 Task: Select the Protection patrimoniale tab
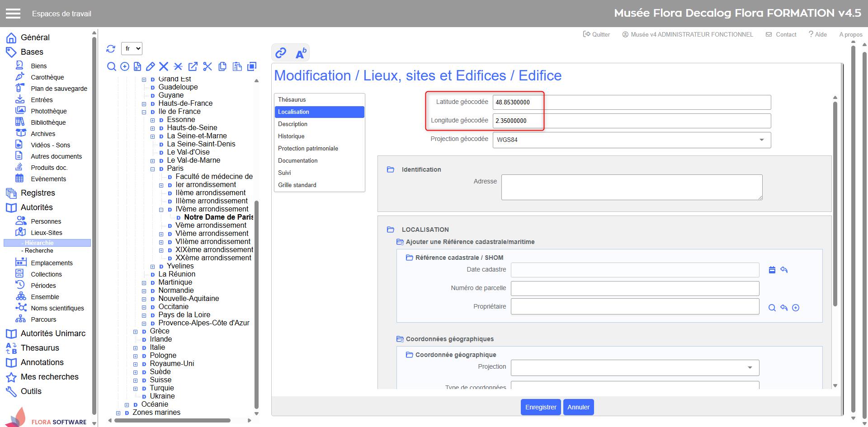click(308, 148)
